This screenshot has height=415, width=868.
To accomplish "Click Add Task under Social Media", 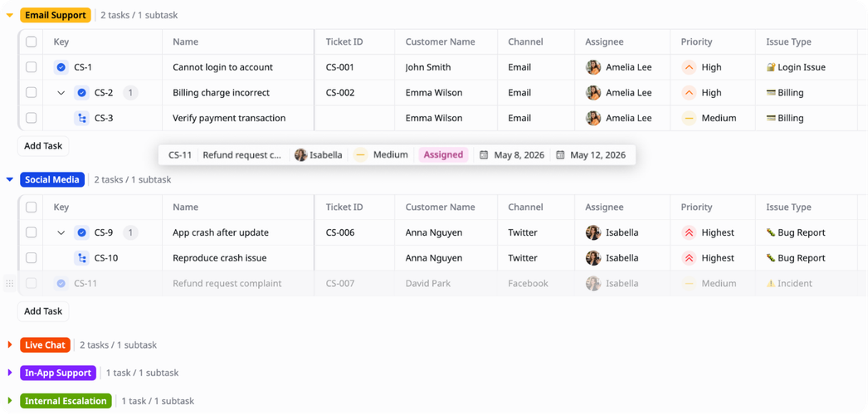I will click(43, 311).
